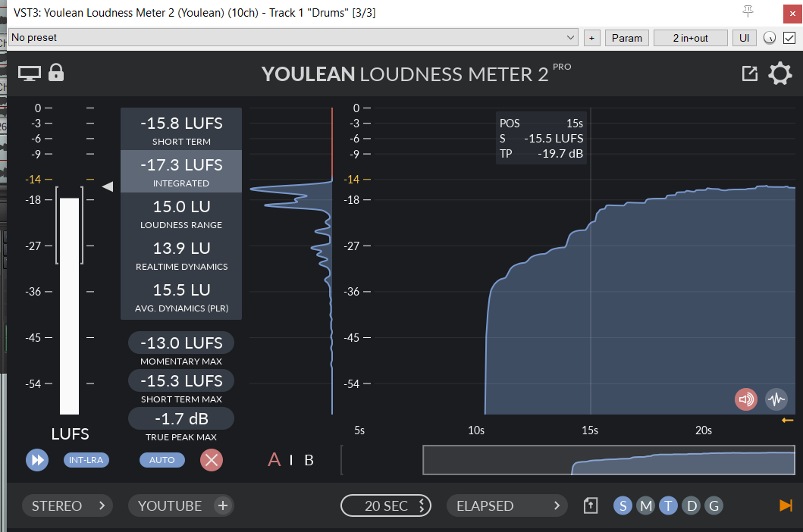The width and height of the screenshot is (803, 532).
Task: Open the monitor display view icon
Action: tap(29, 74)
